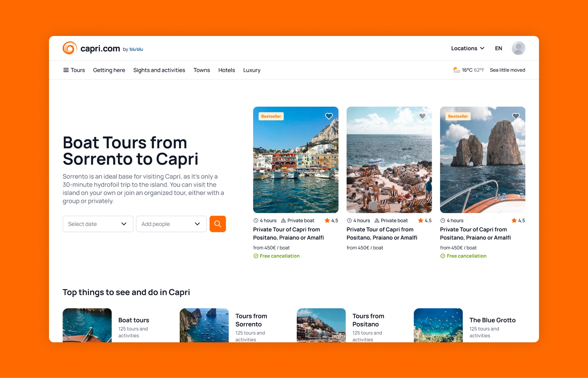Toggle heart on the beach tour card
Viewport: 588px width, 378px height.
pyautogui.click(x=422, y=116)
